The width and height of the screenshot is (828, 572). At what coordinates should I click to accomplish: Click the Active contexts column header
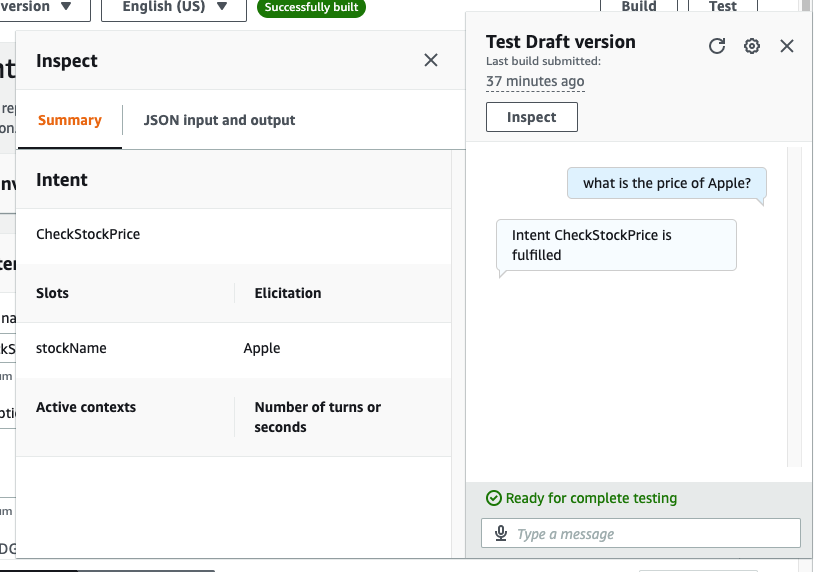point(86,407)
